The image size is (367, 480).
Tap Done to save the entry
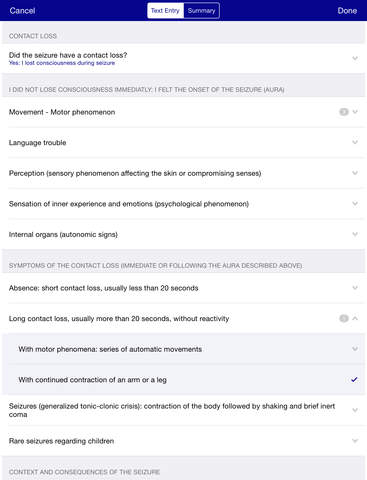[x=347, y=11]
